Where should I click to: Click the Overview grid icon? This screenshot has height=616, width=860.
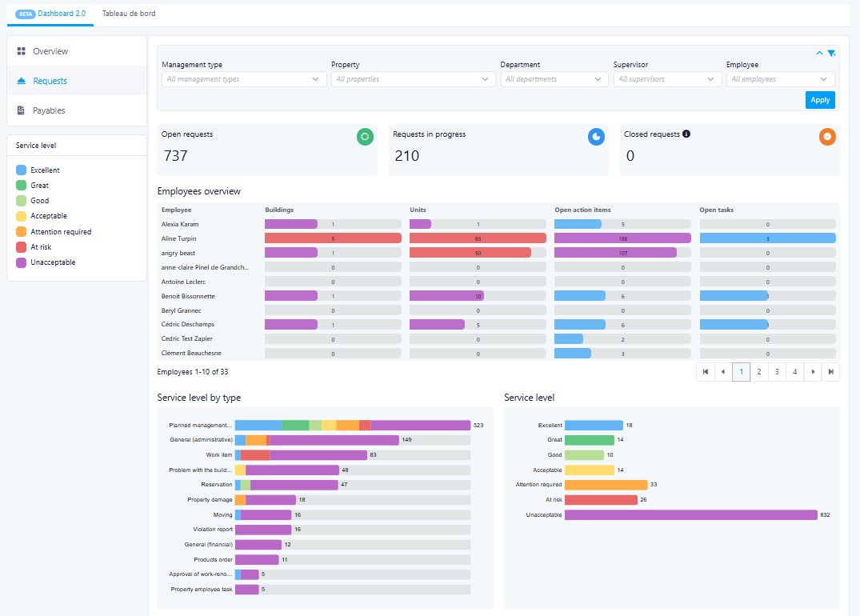point(22,51)
